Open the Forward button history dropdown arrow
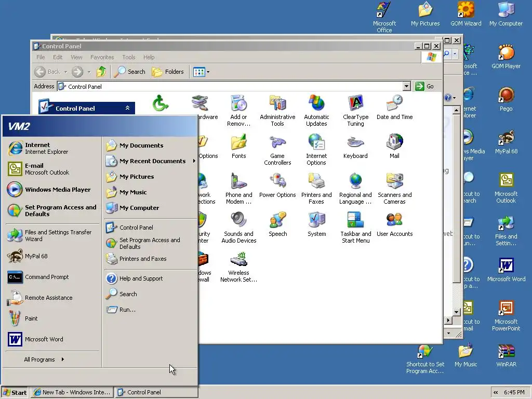The width and height of the screenshot is (532, 399). coord(89,72)
